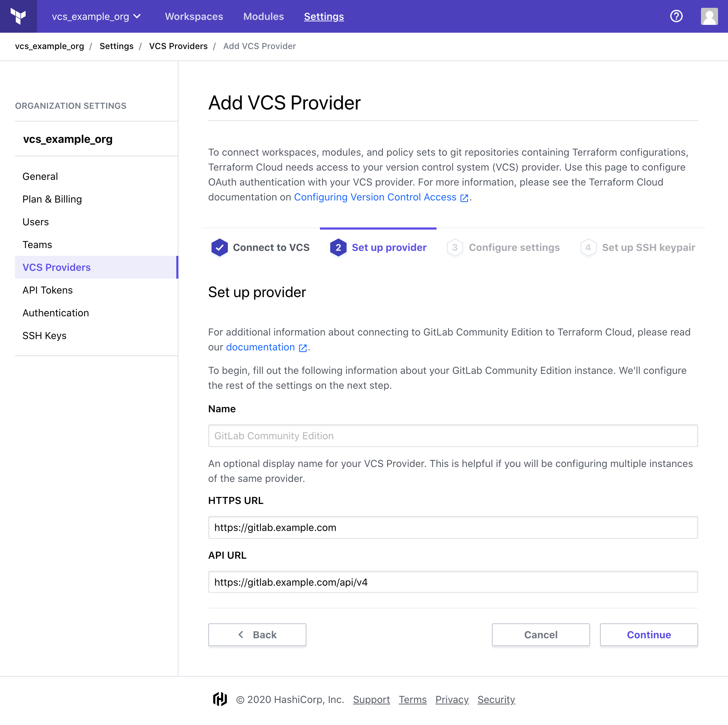
Task: Click the vcs_example_org sidebar heading
Action: coord(68,139)
